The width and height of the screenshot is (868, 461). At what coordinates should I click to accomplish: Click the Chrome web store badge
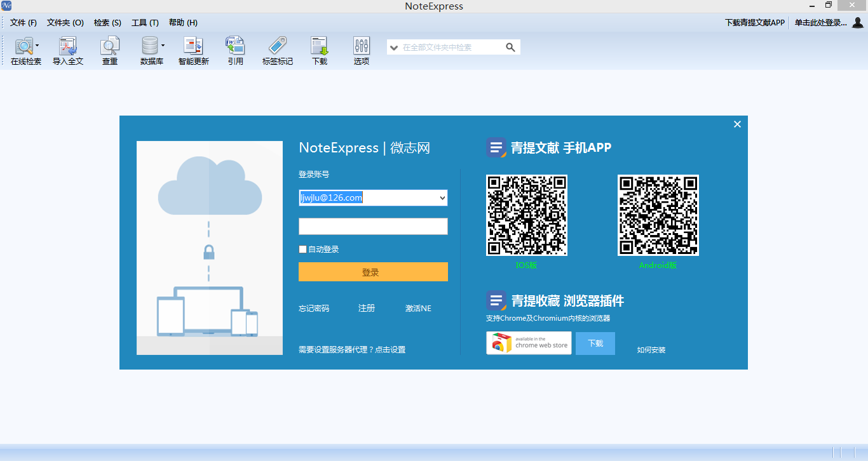[x=529, y=343]
